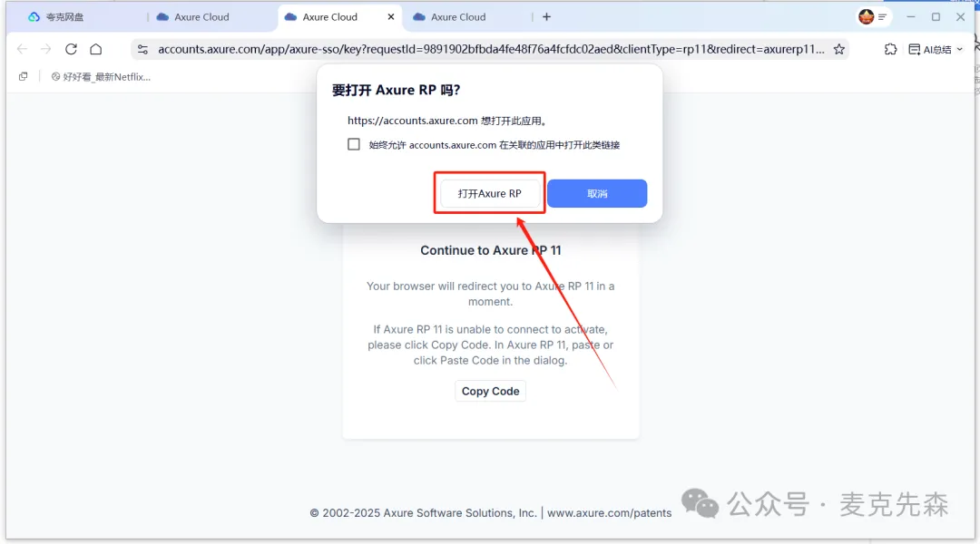Open new tab with the plus icon
Screen dimensions: 980x544
[546, 17]
